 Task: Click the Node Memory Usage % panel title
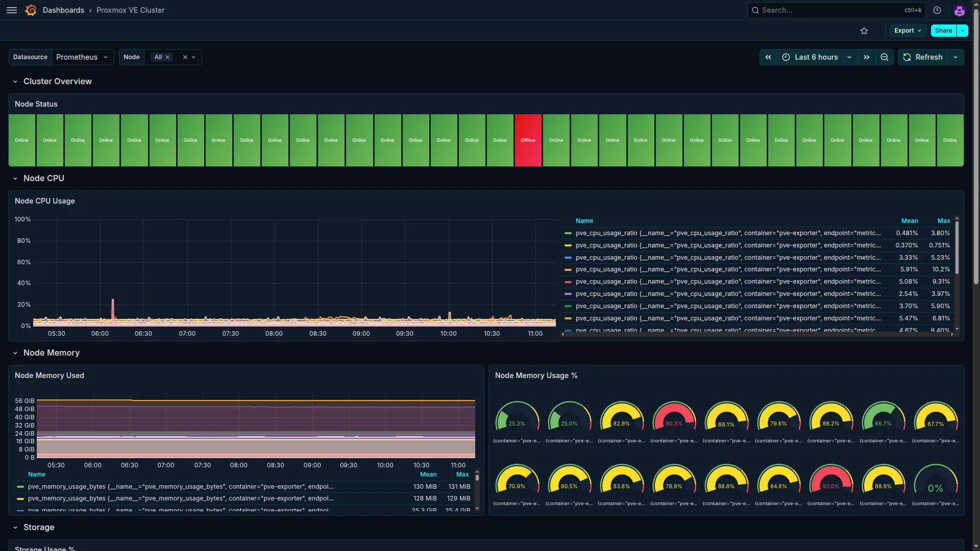tap(536, 375)
